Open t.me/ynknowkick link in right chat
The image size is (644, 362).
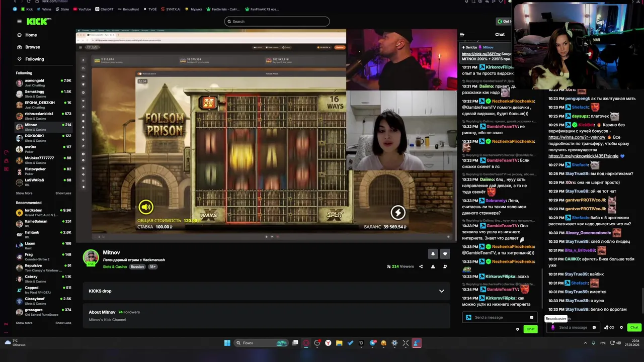584,156
